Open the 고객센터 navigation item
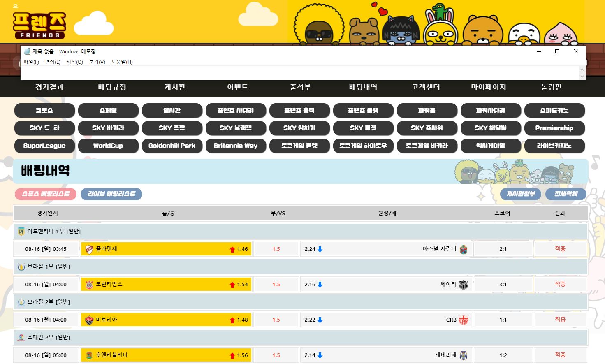Image resolution: width=605 pixels, height=364 pixels. click(426, 87)
